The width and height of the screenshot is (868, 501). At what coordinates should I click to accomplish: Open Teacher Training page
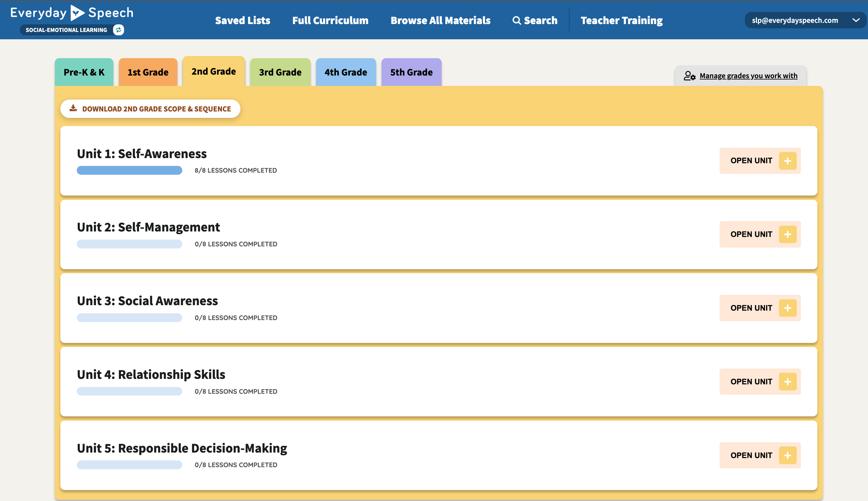(621, 20)
